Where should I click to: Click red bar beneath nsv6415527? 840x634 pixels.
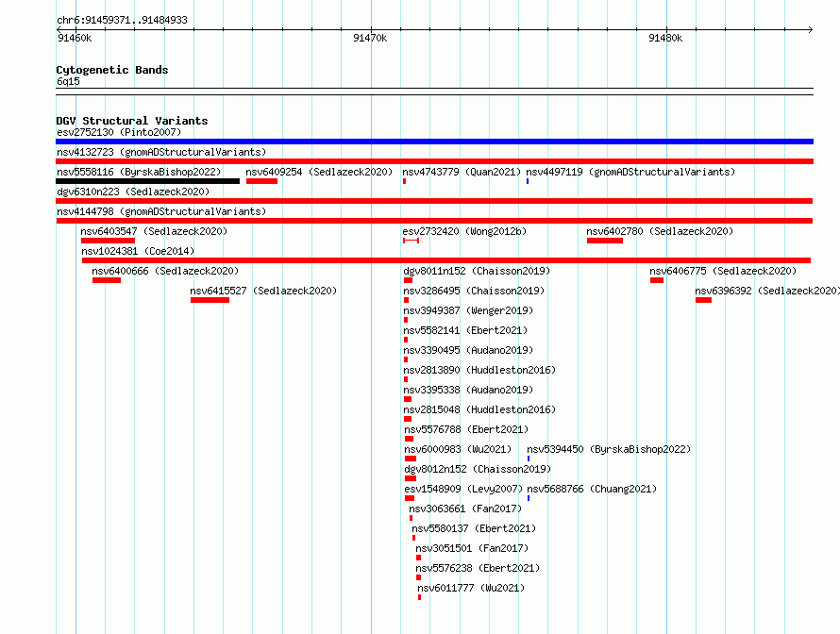210,300
